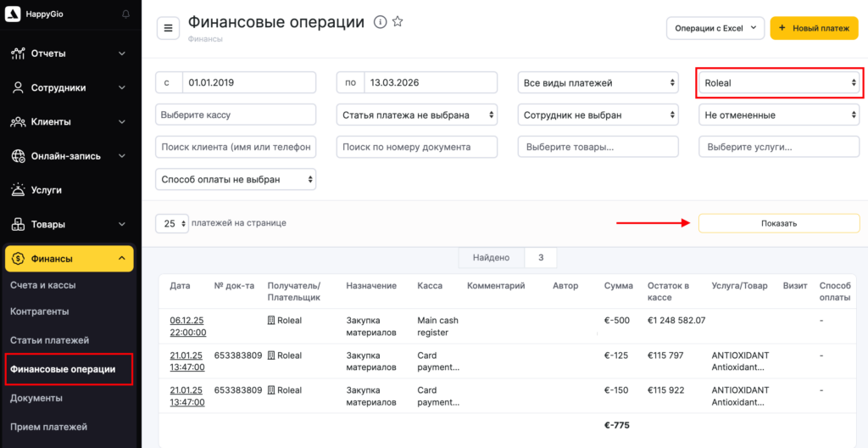Click the HappyGio logo icon

point(14,14)
